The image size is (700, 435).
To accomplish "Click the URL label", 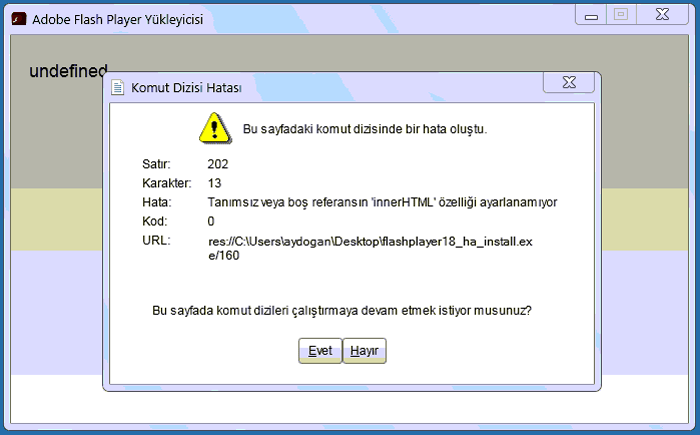I will [156, 240].
